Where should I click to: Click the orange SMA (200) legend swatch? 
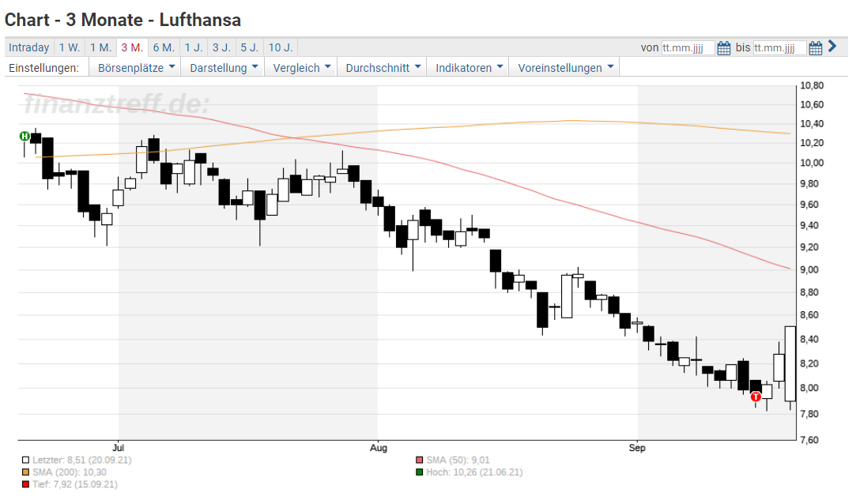[25, 472]
